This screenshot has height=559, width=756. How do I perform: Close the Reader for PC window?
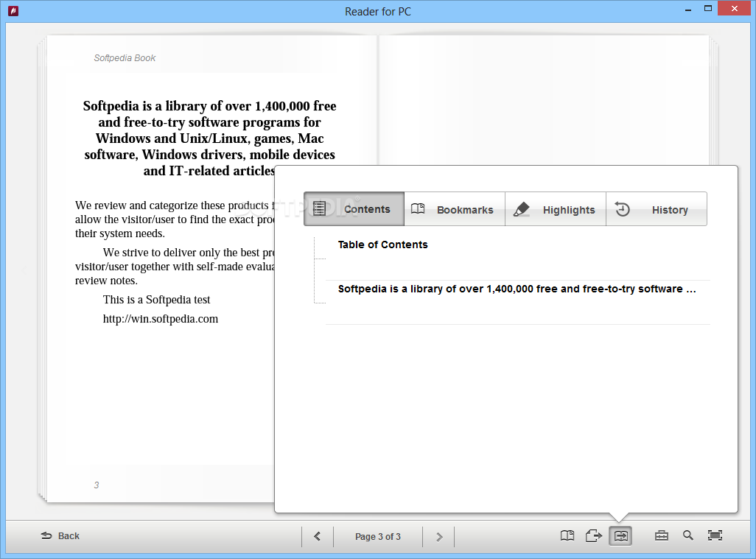[735, 9]
